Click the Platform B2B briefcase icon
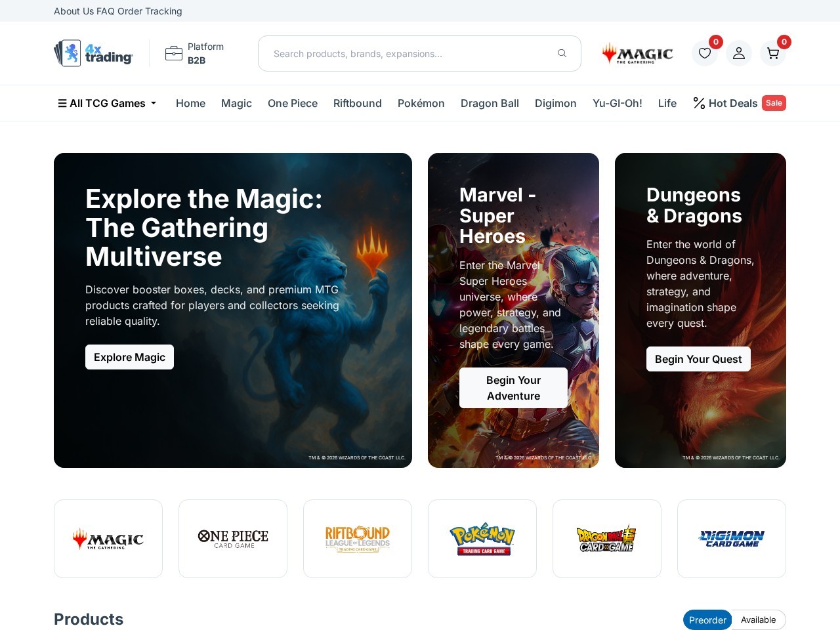 (x=173, y=52)
